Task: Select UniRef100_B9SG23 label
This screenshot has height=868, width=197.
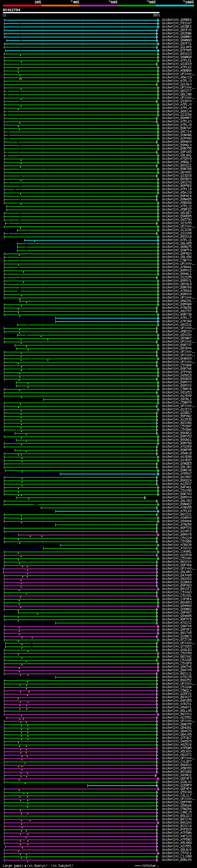Action: point(176,54)
